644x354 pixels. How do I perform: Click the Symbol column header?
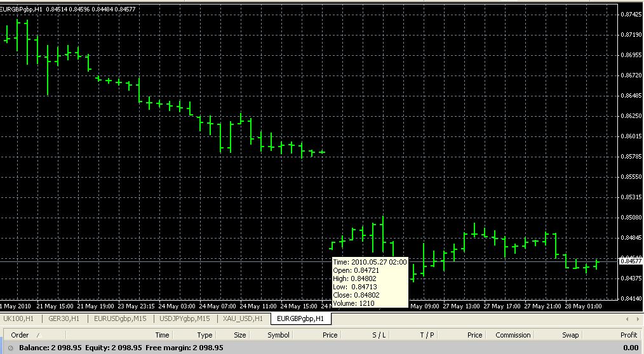pos(278,335)
